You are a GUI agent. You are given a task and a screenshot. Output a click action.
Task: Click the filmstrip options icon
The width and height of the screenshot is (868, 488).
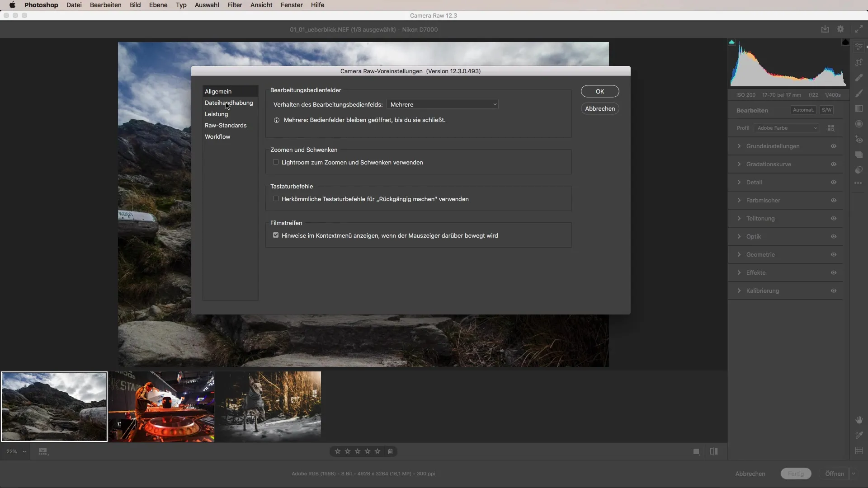43,451
